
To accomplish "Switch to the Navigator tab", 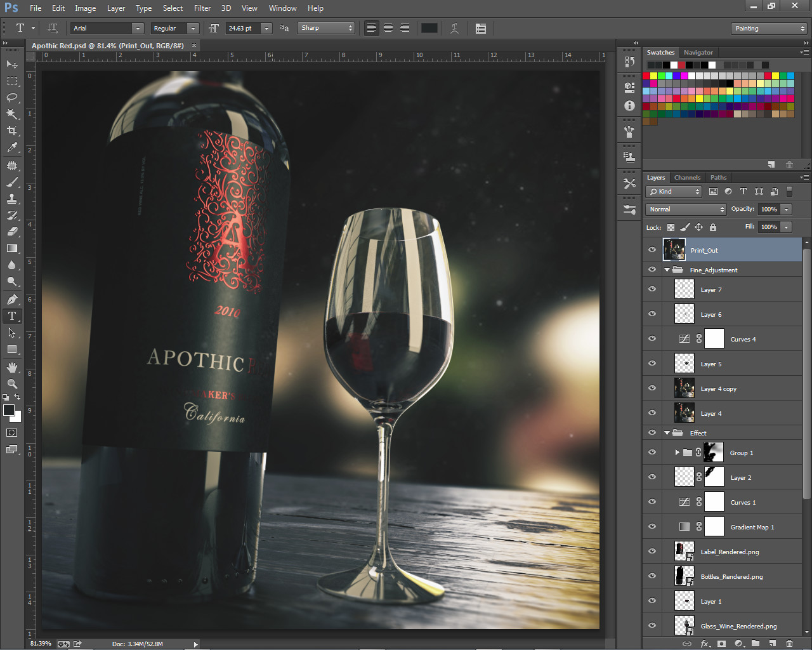I will pyautogui.click(x=698, y=53).
